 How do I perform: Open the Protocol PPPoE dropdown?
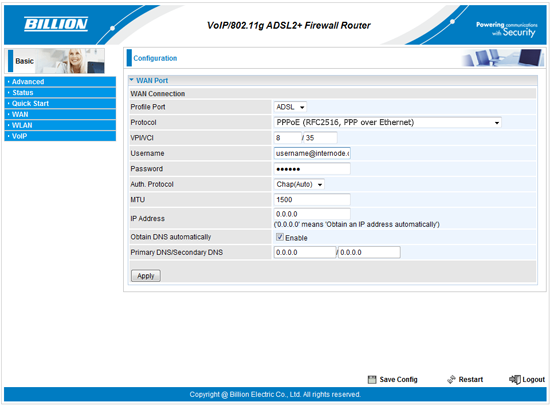(x=387, y=122)
